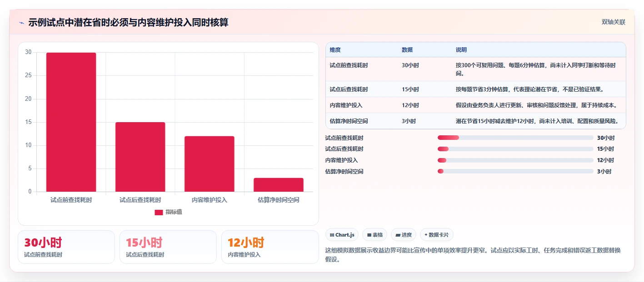Click the panel title 示例试点中潜在省时
The width and height of the screenshot is (644, 282).
128,22
